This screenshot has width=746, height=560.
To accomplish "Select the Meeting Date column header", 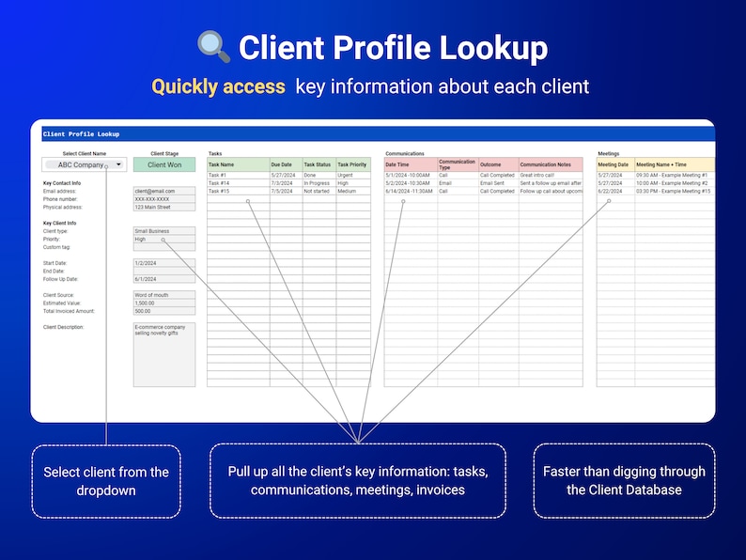I will coord(615,164).
